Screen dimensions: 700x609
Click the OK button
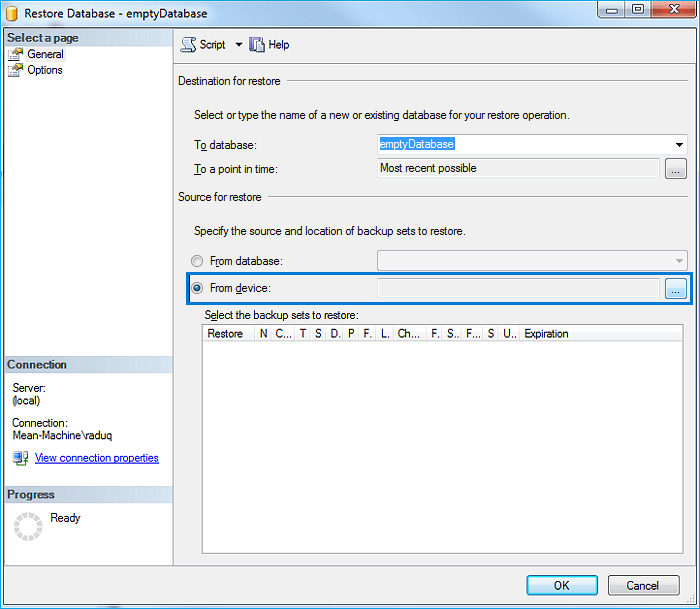pos(562,585)
